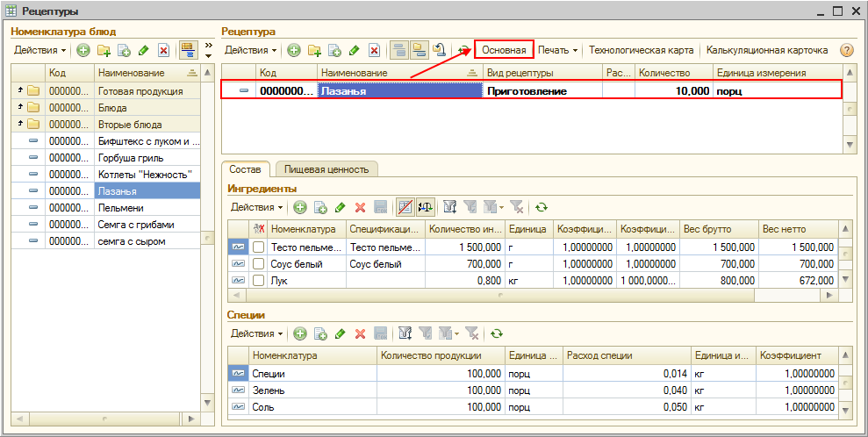Click the new folder icon in Рецептура toolbar
Viewport: 868px width, 437px height.
314,51
